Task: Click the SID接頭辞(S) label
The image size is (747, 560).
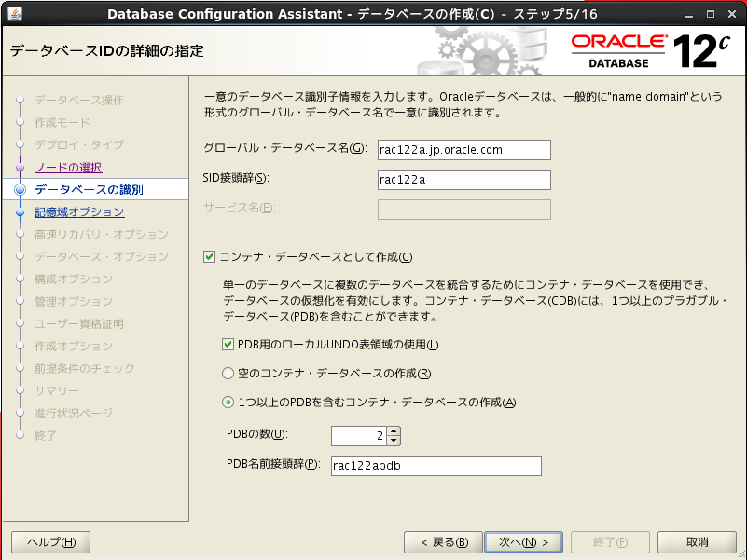Action: click(236, 178)
